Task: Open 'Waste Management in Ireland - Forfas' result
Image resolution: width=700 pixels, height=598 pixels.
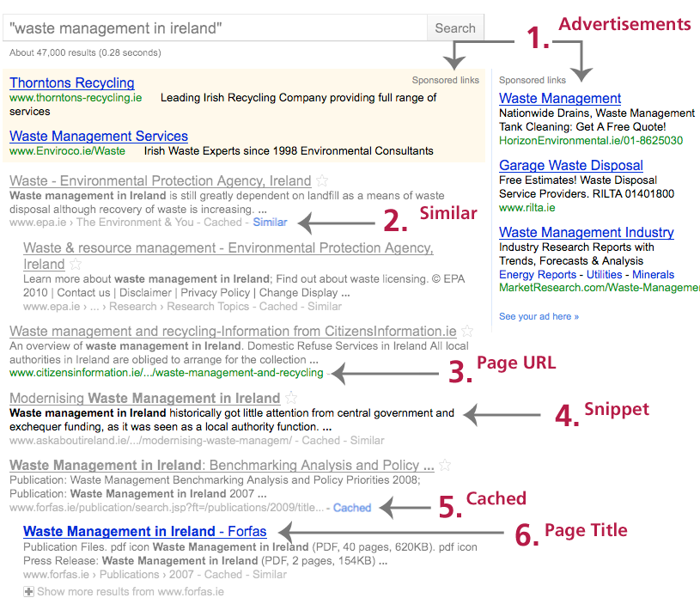Action: (144, 531)
